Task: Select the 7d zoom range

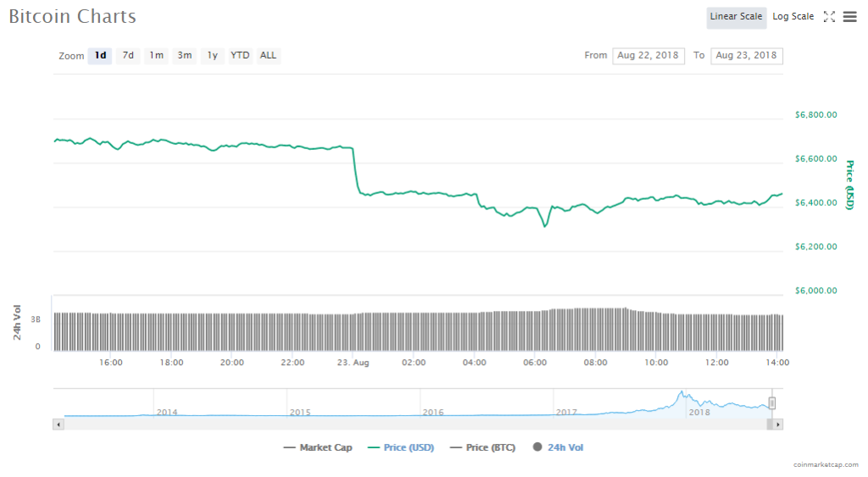Action: 128,56
